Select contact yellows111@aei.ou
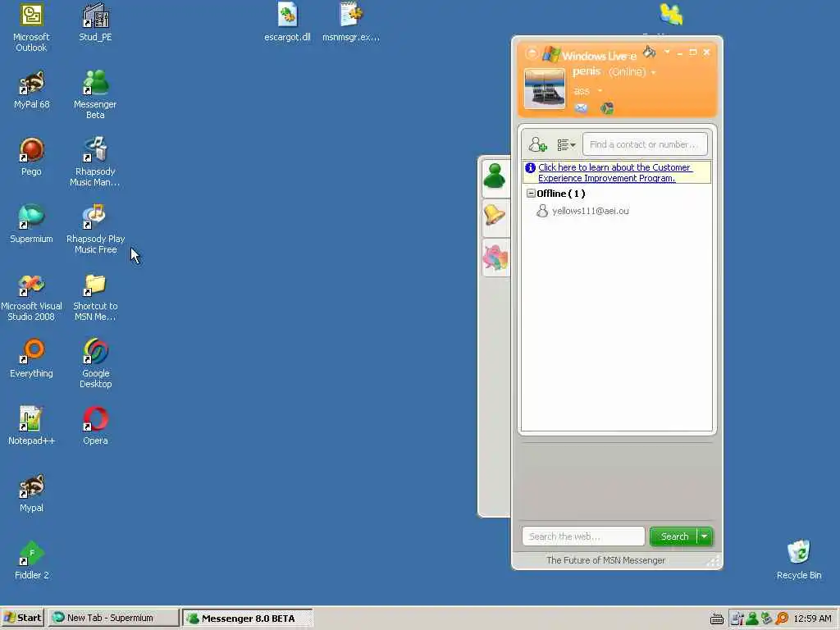 click(590, 211)
